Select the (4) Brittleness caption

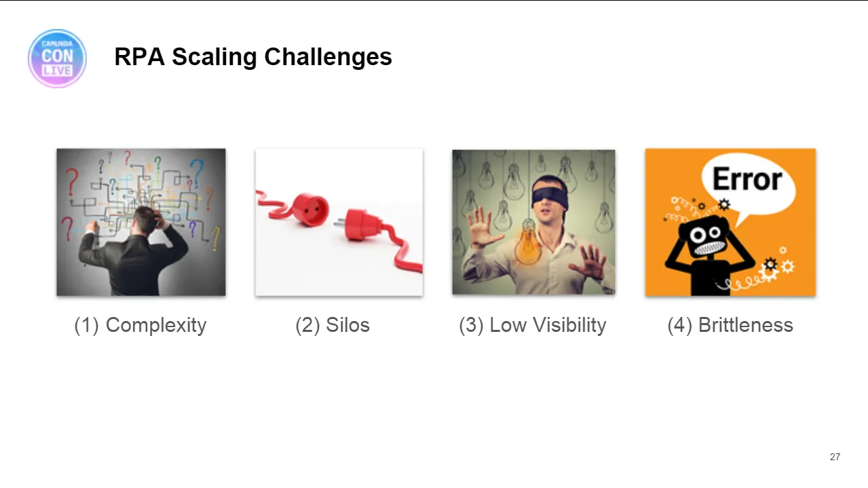coord(730,325)
